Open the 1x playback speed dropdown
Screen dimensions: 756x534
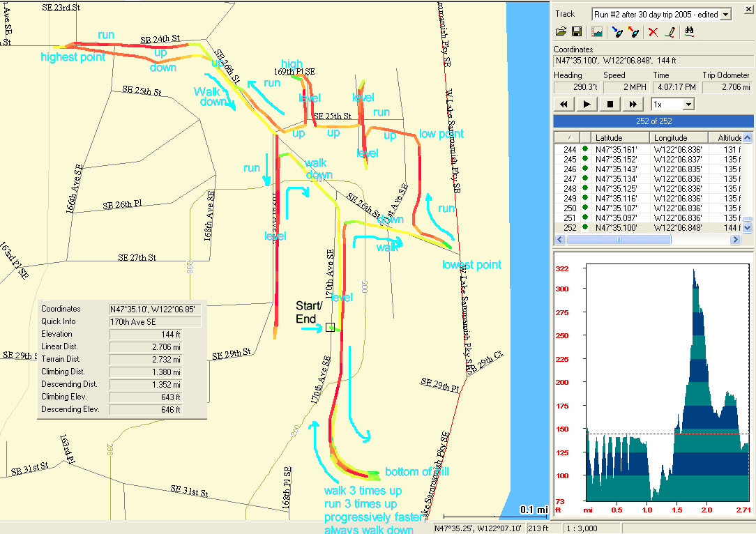(x=689, y=104)
